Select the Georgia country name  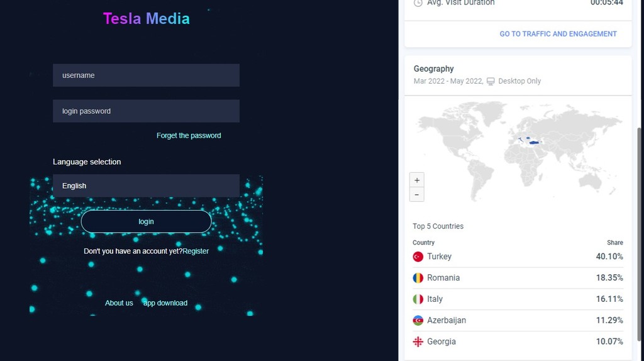pos(441,342)
